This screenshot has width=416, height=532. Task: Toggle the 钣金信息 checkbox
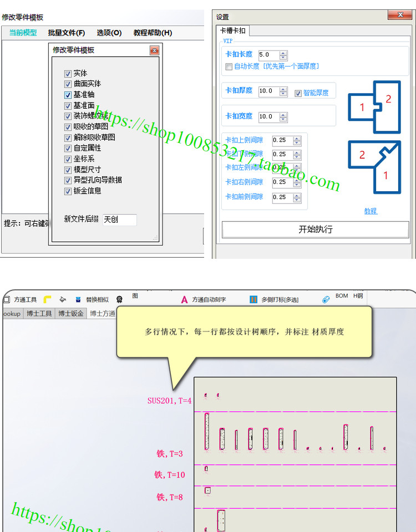tap(68, 191)
